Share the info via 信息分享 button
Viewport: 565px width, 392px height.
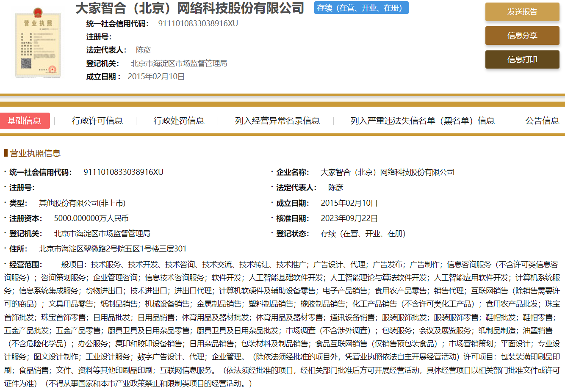tap(522, 36)
